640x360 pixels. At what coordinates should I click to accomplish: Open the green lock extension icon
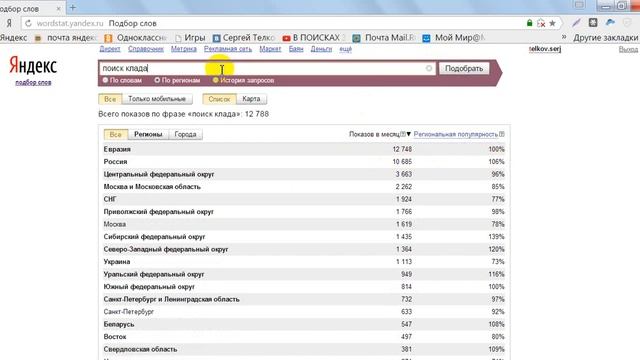529,23
